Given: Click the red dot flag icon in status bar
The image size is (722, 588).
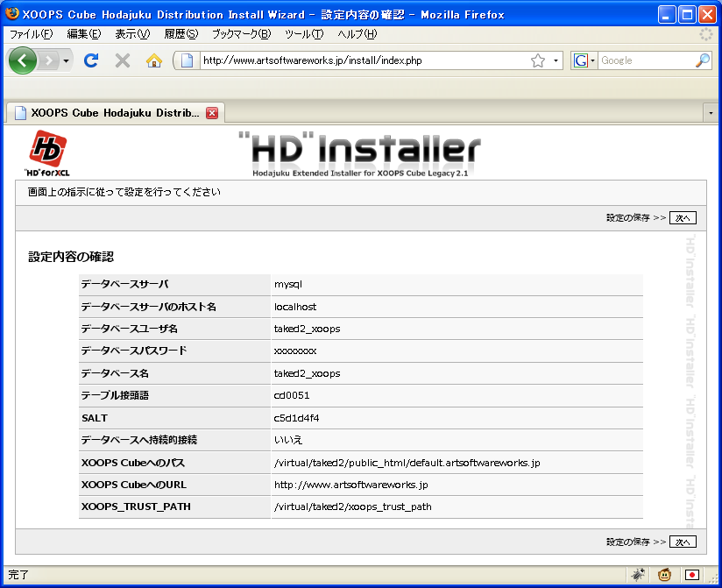Looking at the screenshot, I should click(692, 575).
